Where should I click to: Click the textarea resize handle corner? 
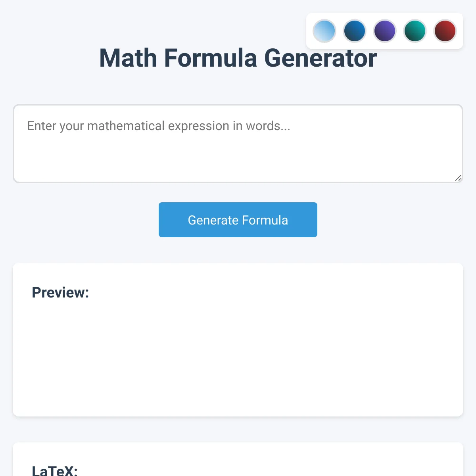point(458,178)
